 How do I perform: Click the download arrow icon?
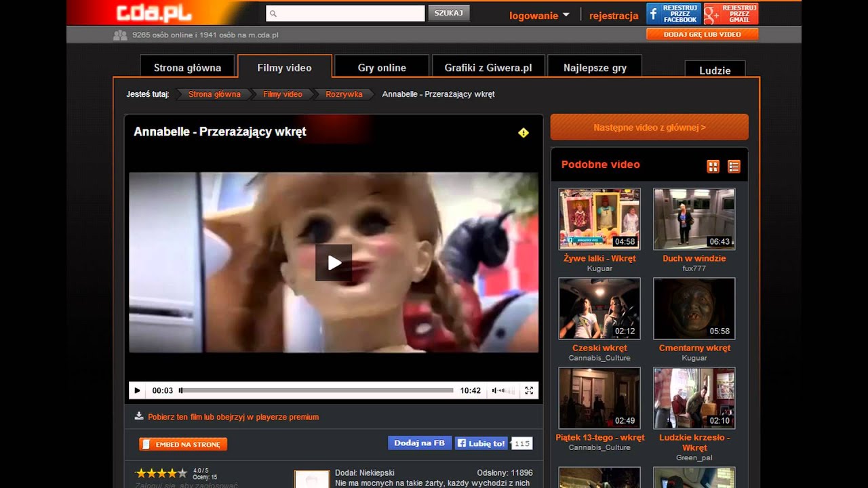point(139,416)
